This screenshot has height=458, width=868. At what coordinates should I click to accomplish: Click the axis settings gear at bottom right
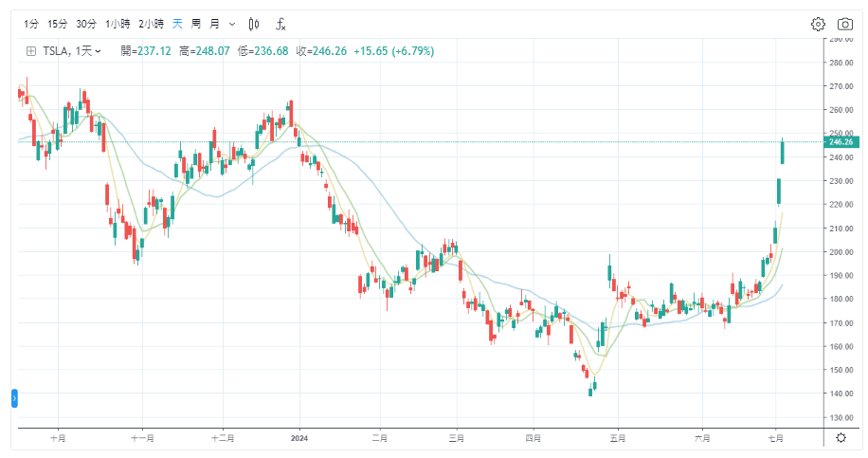(x=841, y=437)
